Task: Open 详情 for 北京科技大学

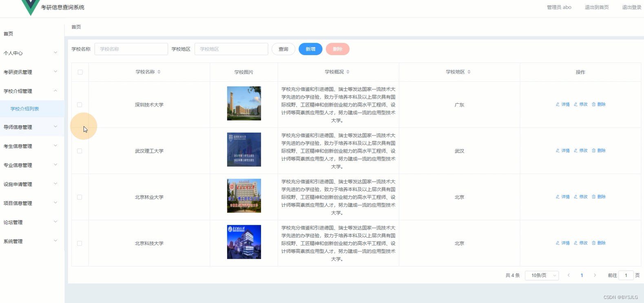Action: [563, 243]
